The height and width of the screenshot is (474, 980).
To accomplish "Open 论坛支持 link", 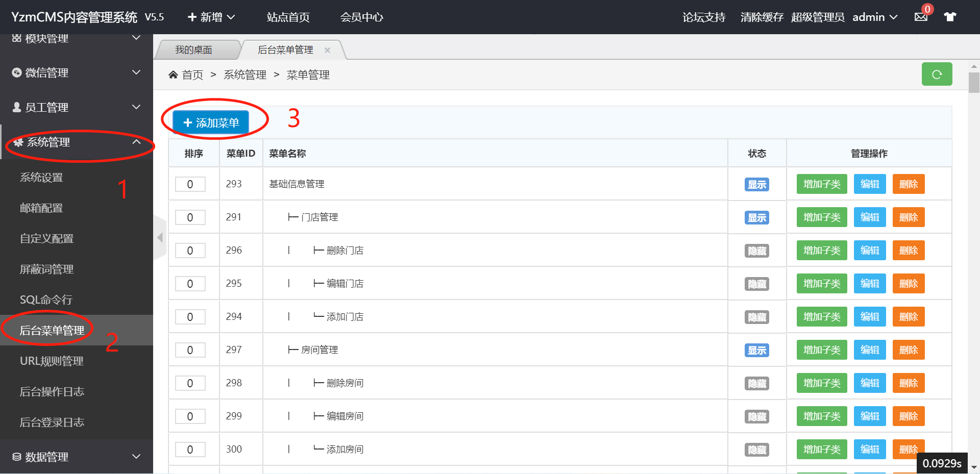I will [x=704, y=17].
